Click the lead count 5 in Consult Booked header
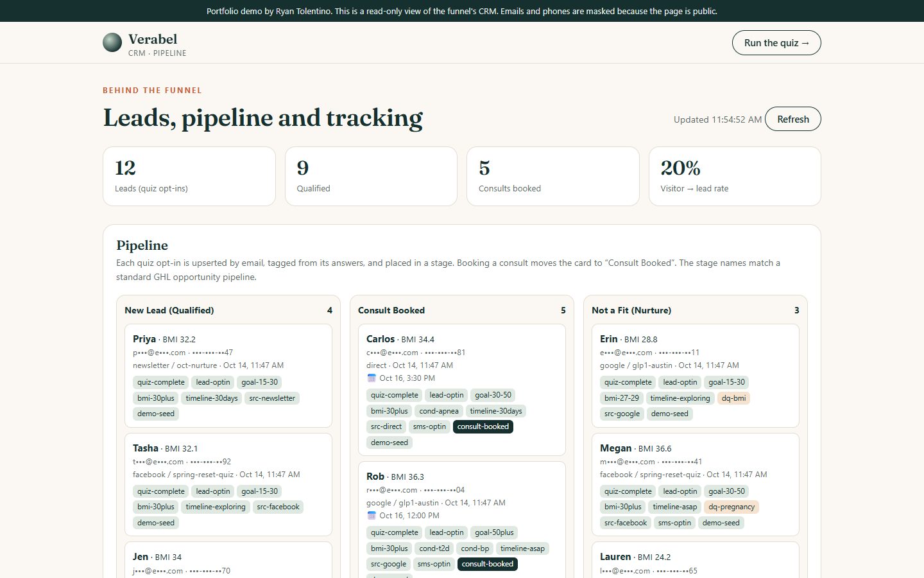Image resolution: width=924 pixels, height=578 pixels. [x=563, y=310]
